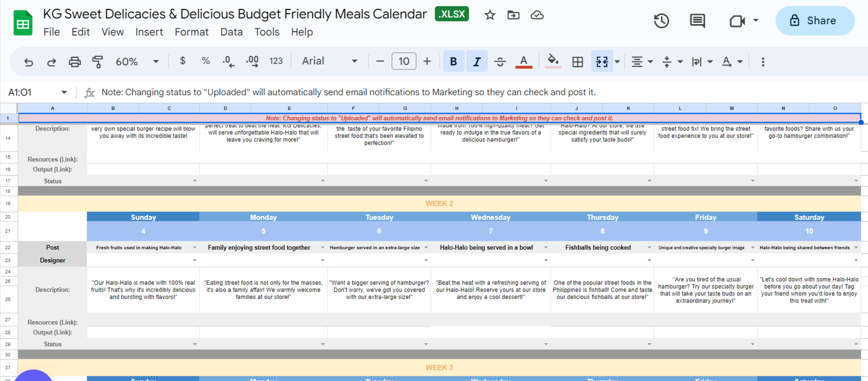868x381 pixels.
Task: Toggle strikethrough formatting
Action: click(x=500, y=62)
